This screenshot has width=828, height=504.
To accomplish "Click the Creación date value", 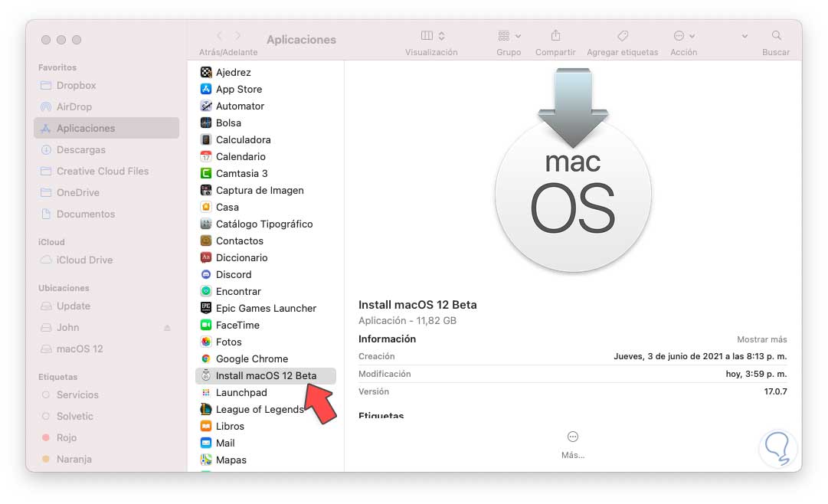I will (700, 356).
